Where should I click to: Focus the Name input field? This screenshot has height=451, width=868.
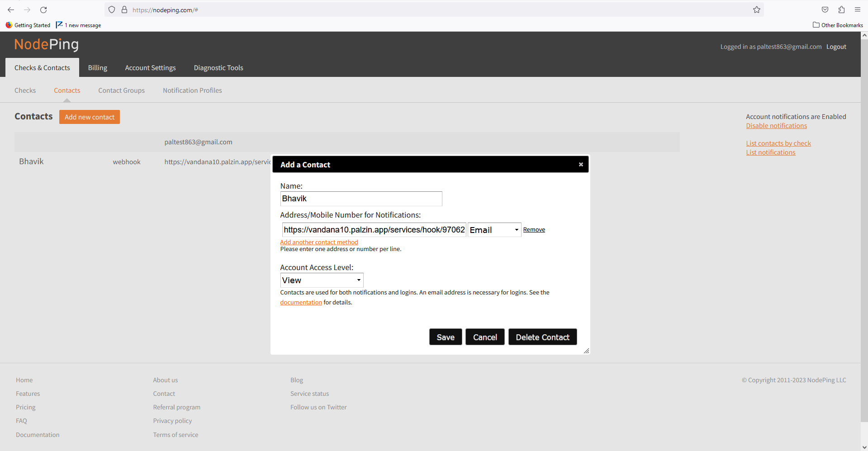tap(361, 199)
